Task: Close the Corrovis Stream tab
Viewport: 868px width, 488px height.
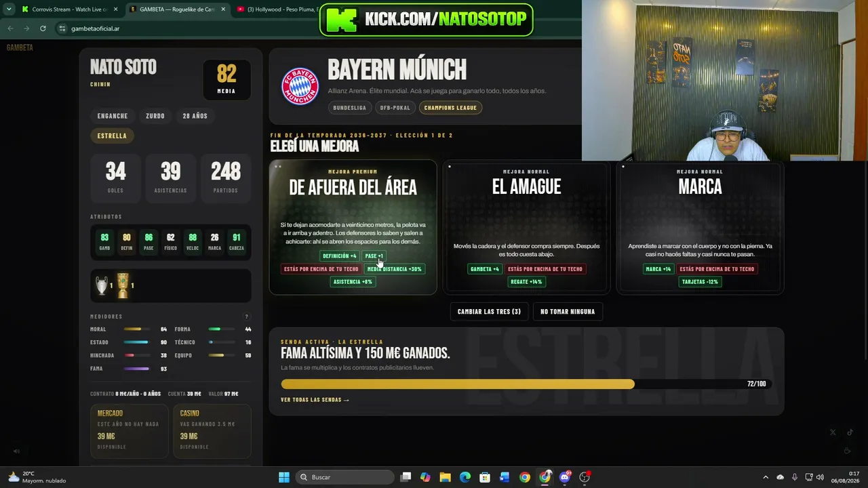Action: (x=115, y=9)
